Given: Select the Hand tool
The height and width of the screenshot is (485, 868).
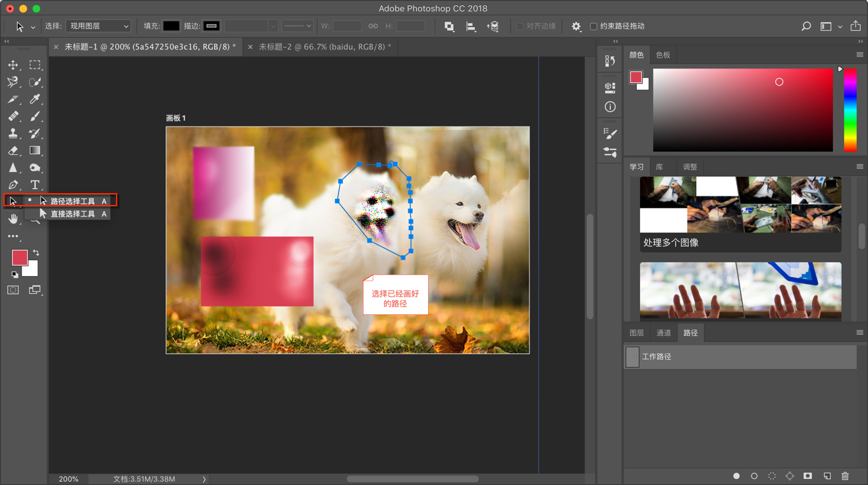Looking at the screenshot, I should click(13, 219).
